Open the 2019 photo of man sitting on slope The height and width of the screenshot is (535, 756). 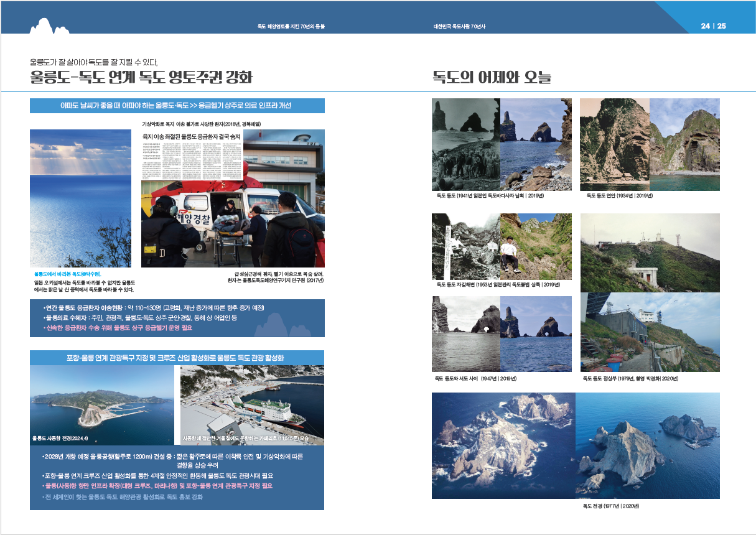point(536,247)
